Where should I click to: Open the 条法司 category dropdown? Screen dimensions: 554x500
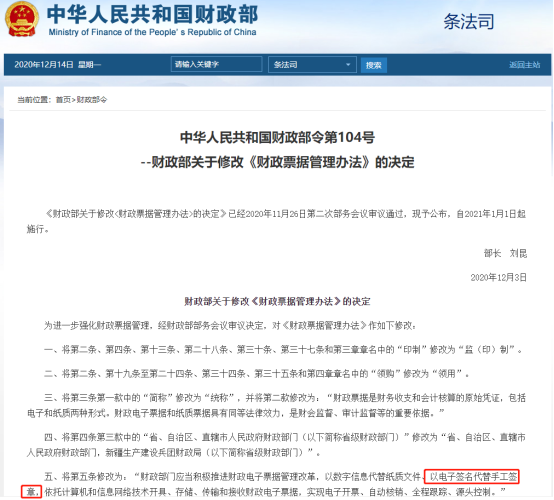coord(312,65)
